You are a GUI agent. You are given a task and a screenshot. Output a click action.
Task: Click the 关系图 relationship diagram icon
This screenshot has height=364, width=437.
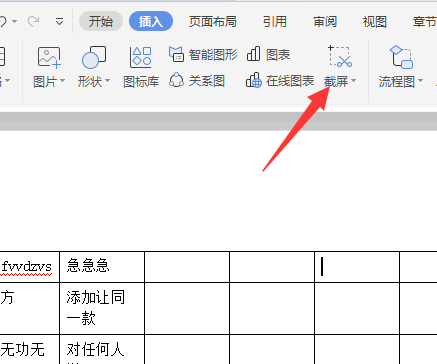click(x=197, y=81)
